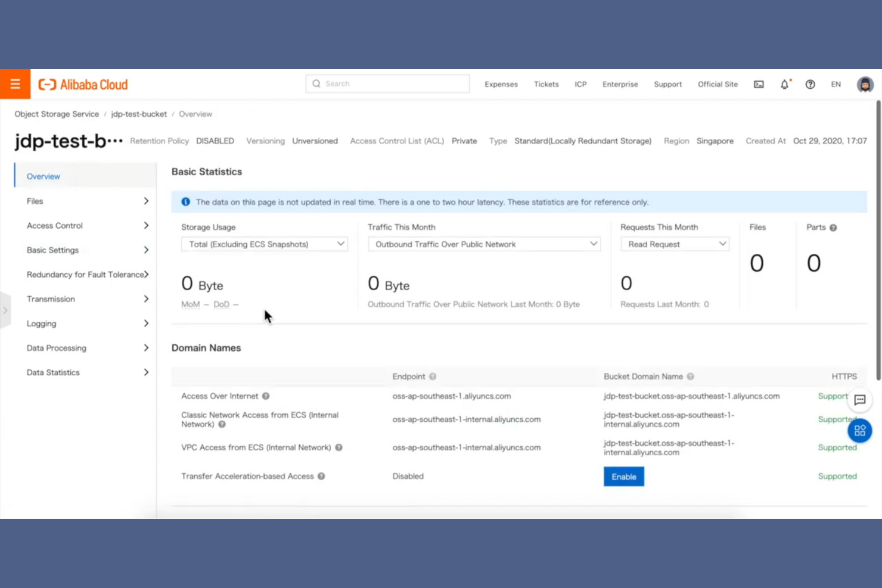Click help icon for Transfer Acceleration-based Access
882x588 pixels.
(x=321, y=477)
